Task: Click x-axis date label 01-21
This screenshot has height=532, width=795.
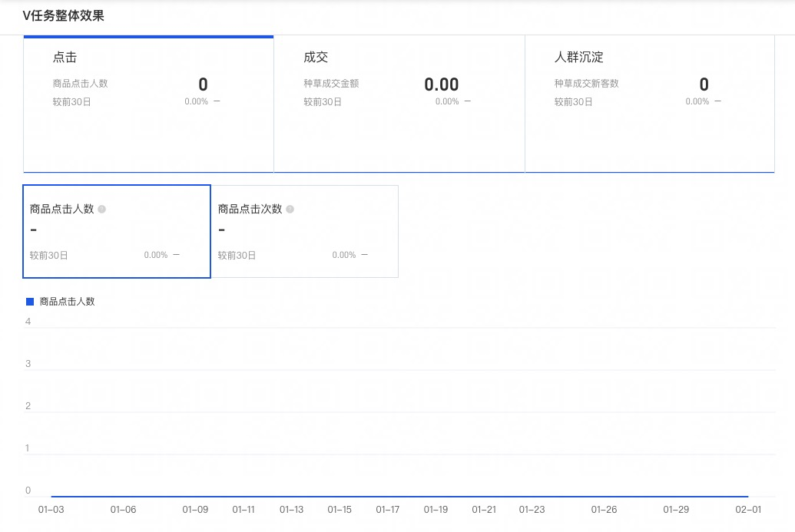Action: [x=484, y=510]
